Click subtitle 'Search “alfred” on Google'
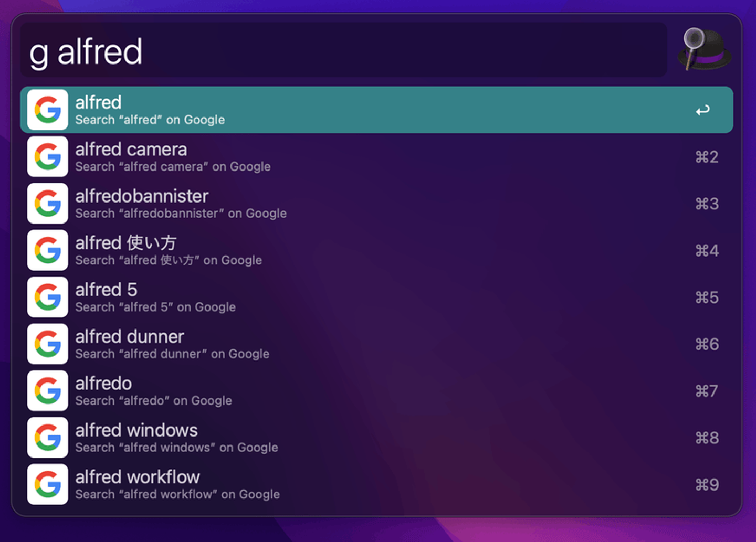This screenshot has height=542, width=756. [x=150, y=120]
